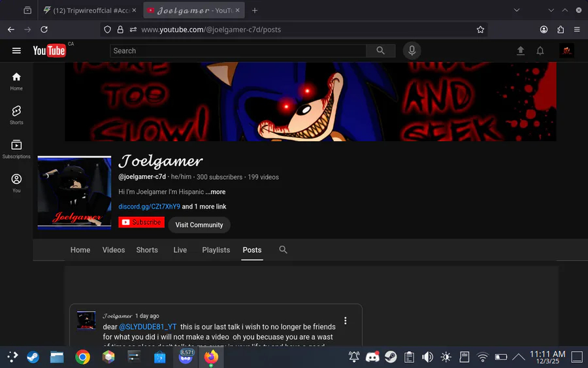Click the Visit Community button
Image resolution: width=588 pixels, height=368 pixels.
coord(199,225)
